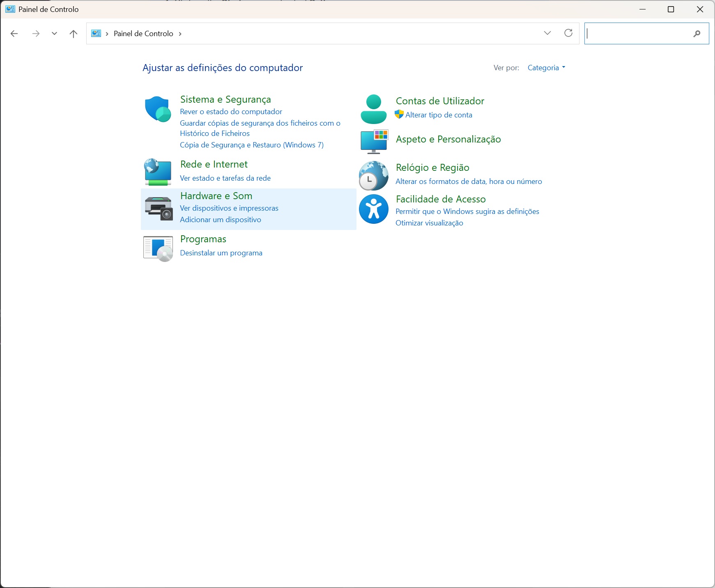This screenshot has width=715, height=588.
Task: Click Alterar tipo de conta link
Action: (439, 115)
